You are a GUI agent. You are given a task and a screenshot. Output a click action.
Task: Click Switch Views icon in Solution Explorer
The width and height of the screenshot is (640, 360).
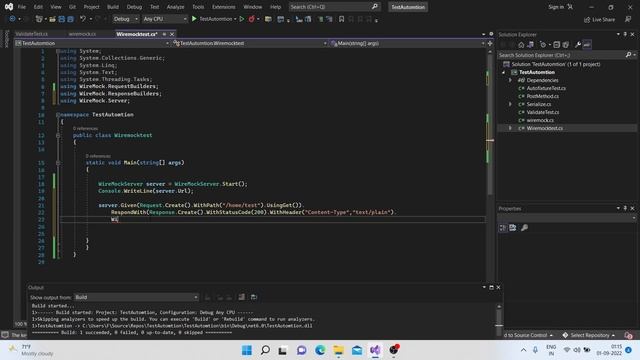(530, 44)
